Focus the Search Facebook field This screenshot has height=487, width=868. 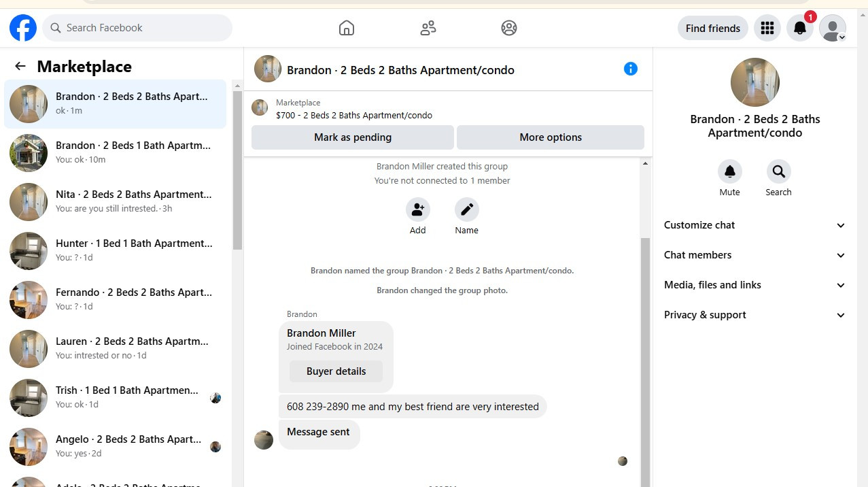(137, 28)
